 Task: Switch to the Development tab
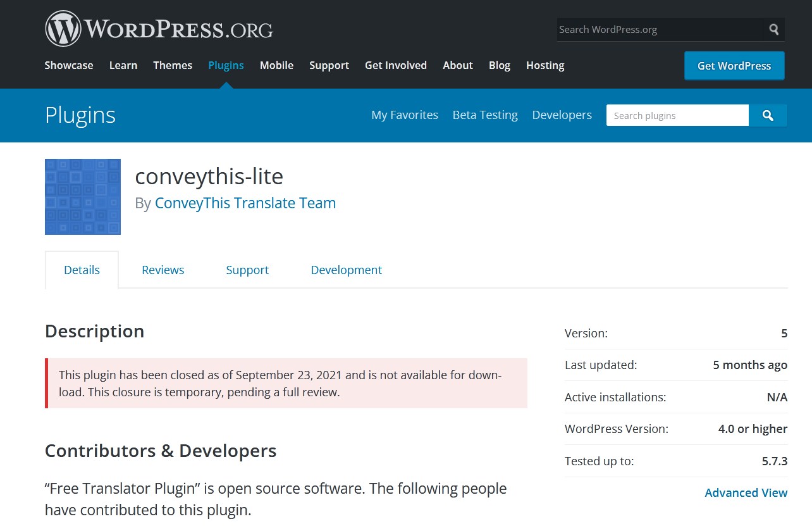click(x=347, y=270)
